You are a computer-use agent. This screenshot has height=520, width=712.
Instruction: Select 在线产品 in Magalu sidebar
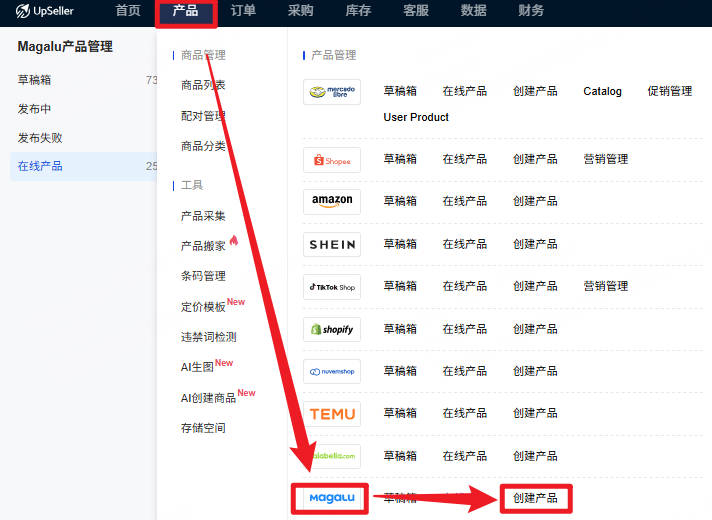pyautogui.click(x=84, y=166)
